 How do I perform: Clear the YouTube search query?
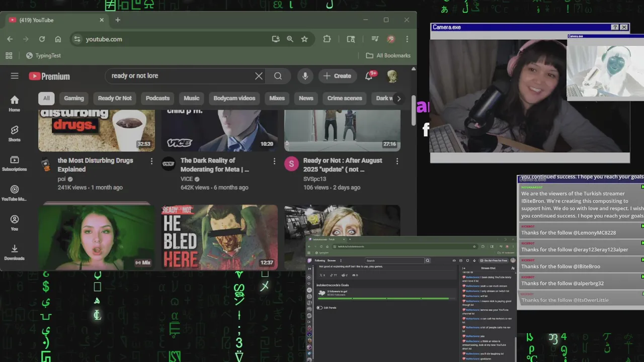(259, 76)
